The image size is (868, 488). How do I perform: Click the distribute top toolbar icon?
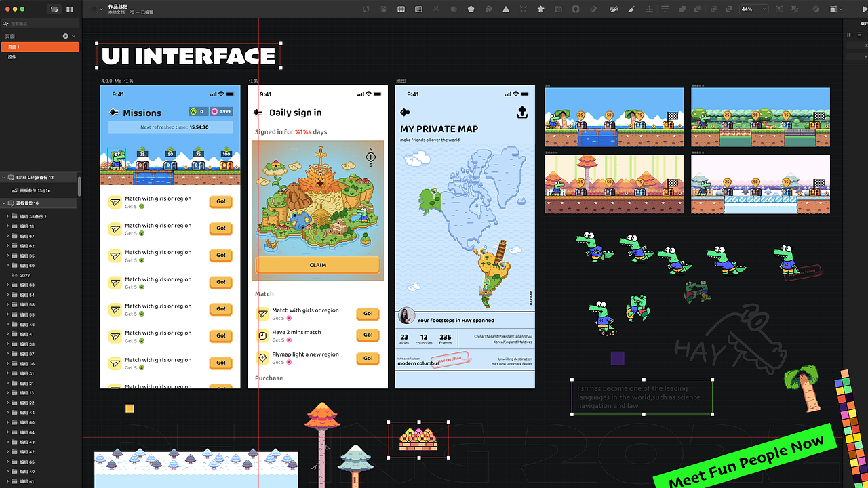coord(665,9)
